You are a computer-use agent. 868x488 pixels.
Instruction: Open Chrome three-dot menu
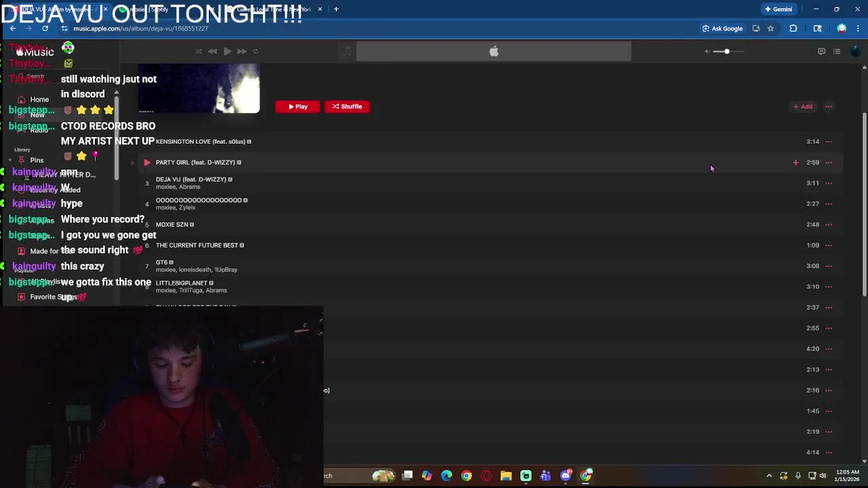(859, 28)
